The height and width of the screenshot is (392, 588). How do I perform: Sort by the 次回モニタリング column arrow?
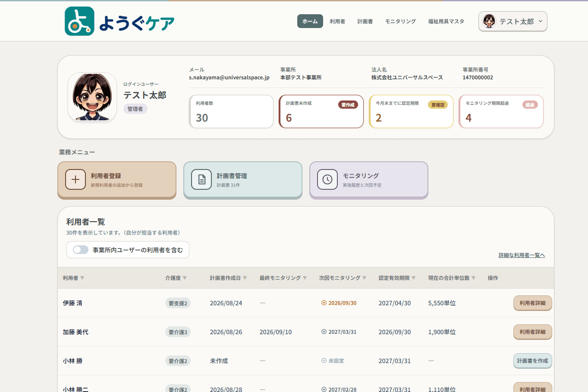click(x=365, y=278)
